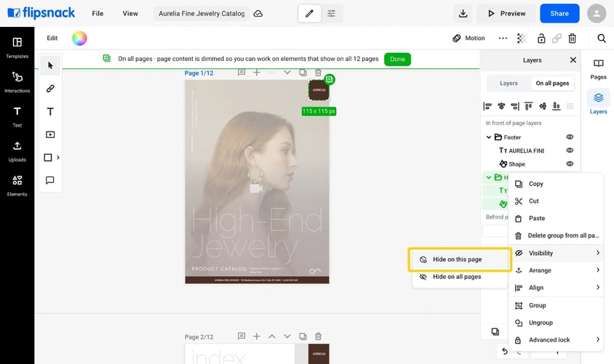Open the more options ellipsis
Image resolution: width=614 pixels, height=364 pixels.
tap(503, 39)
